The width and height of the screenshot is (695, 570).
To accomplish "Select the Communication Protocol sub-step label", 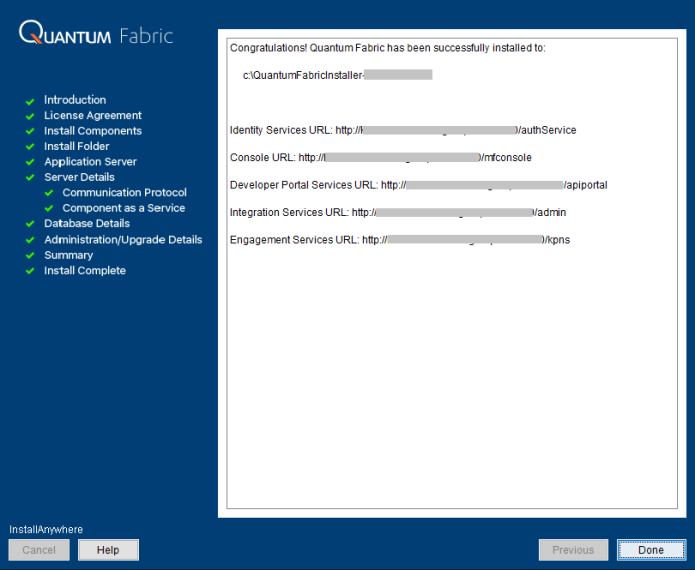I will pyautogui.click(x=125, y=192).
